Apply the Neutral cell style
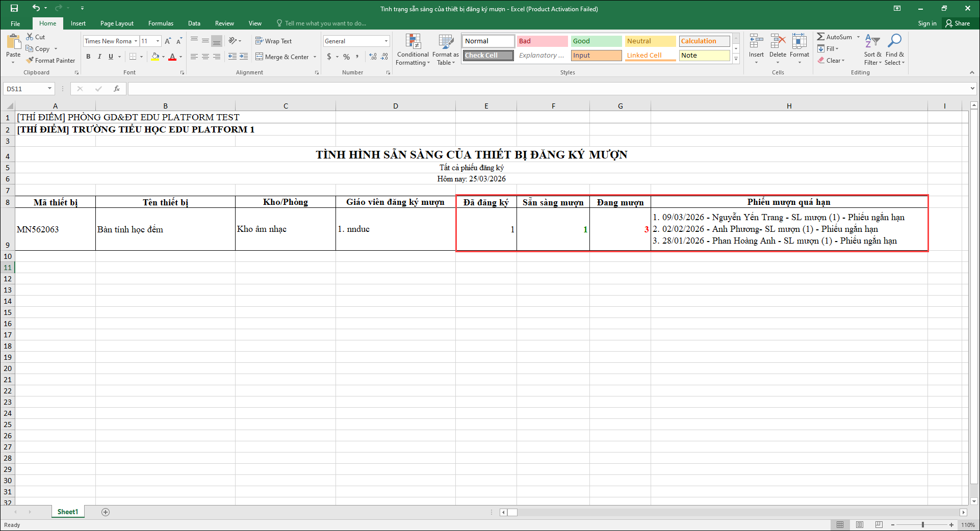 (650, 41)
